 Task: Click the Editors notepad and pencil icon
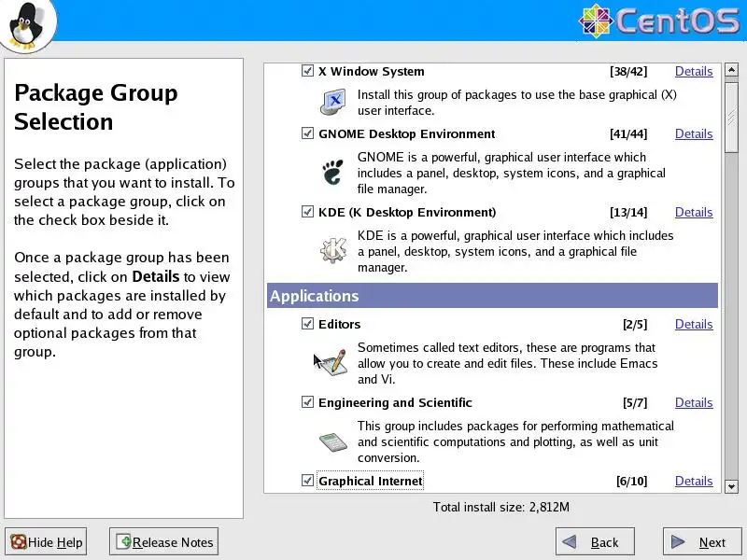(333, 362)
